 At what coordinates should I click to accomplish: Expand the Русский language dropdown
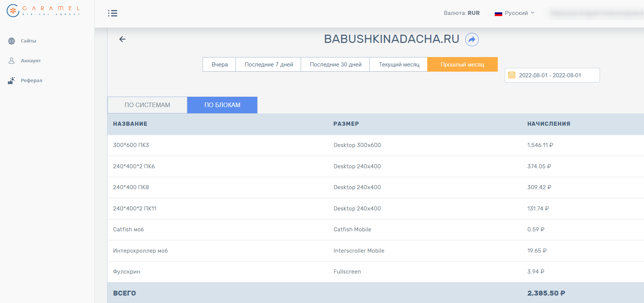click(x=519, y=13)
